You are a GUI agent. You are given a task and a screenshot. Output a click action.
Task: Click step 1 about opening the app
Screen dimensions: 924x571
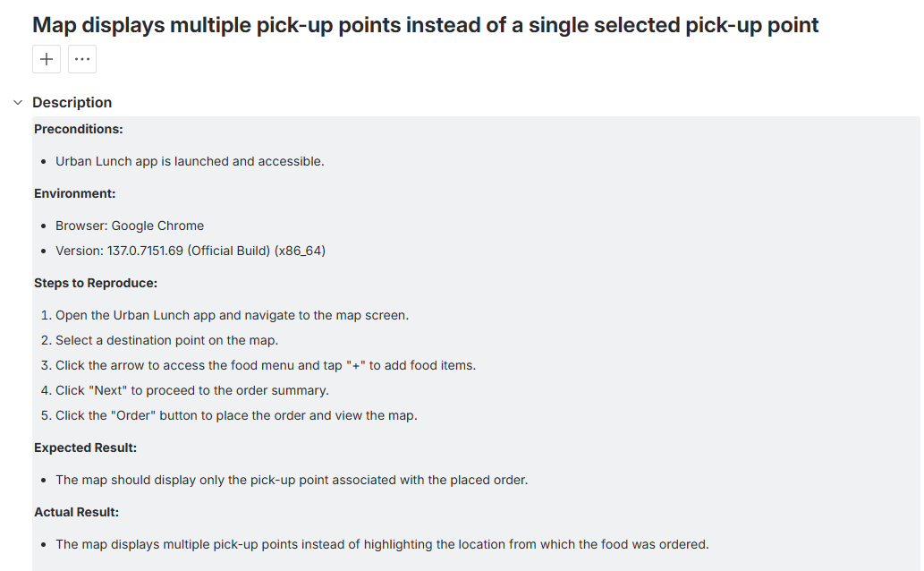pos(232,315)
